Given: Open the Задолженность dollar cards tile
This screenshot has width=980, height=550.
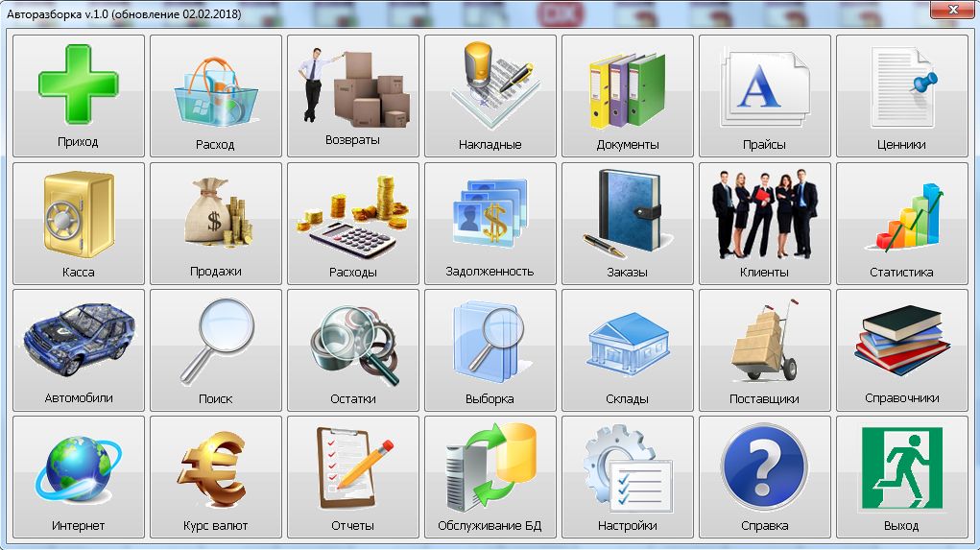Looking at the screenshot, I should 490,224.
